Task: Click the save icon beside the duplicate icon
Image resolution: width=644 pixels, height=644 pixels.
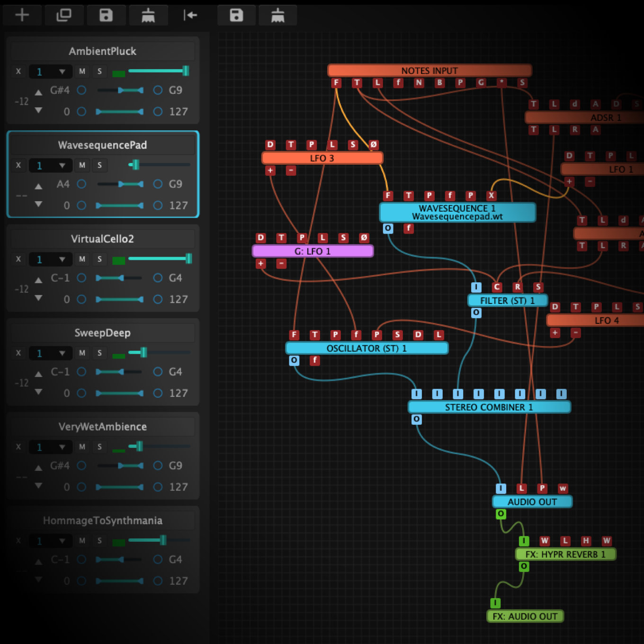Action: (106, 15)
